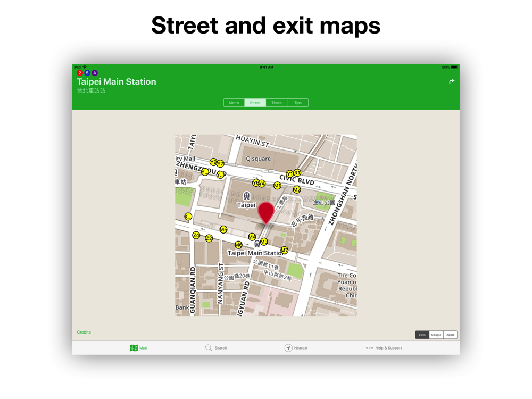Open the share arrow in header
The width and height of the screenshot is (532, 399).
[x=452, y=82]
